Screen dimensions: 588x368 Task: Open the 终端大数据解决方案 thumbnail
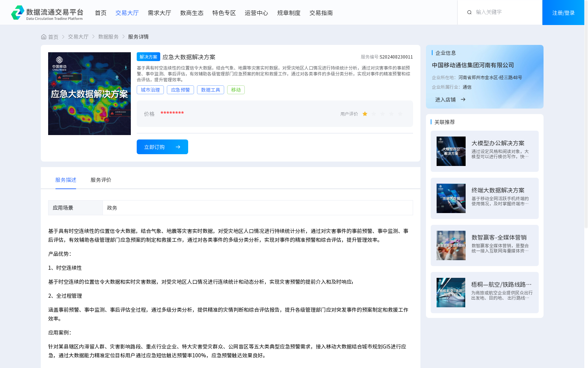pos(451,198)
